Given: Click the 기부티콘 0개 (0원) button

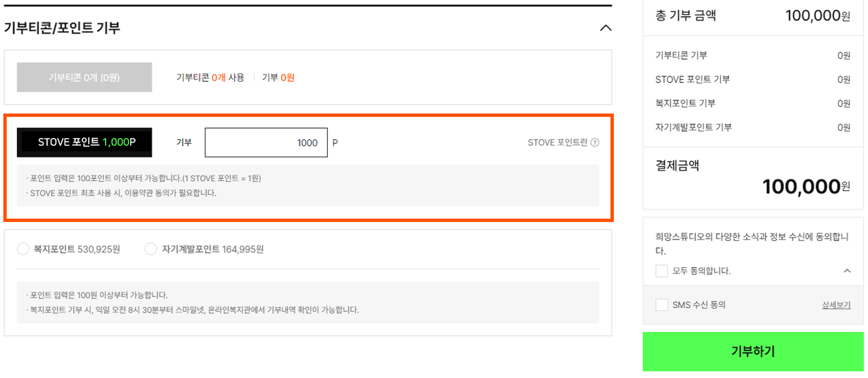Looking at the screenshot, I should pos(84,77).
